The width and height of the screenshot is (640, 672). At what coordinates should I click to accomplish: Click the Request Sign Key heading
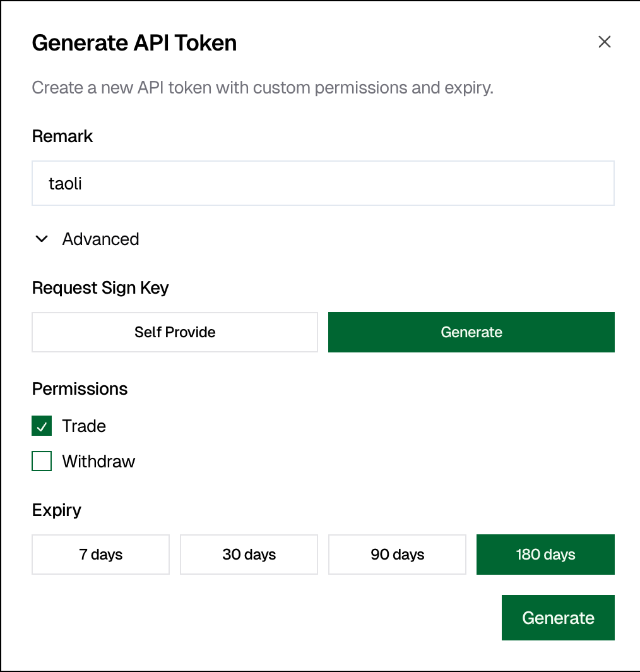point(100,288)
